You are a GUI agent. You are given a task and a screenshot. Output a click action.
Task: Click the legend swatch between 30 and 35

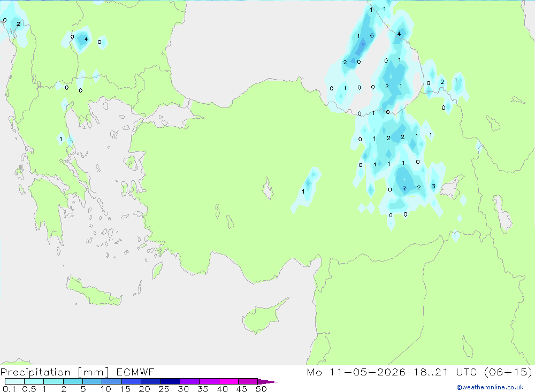pyautogui.click(x=189, y=381)
